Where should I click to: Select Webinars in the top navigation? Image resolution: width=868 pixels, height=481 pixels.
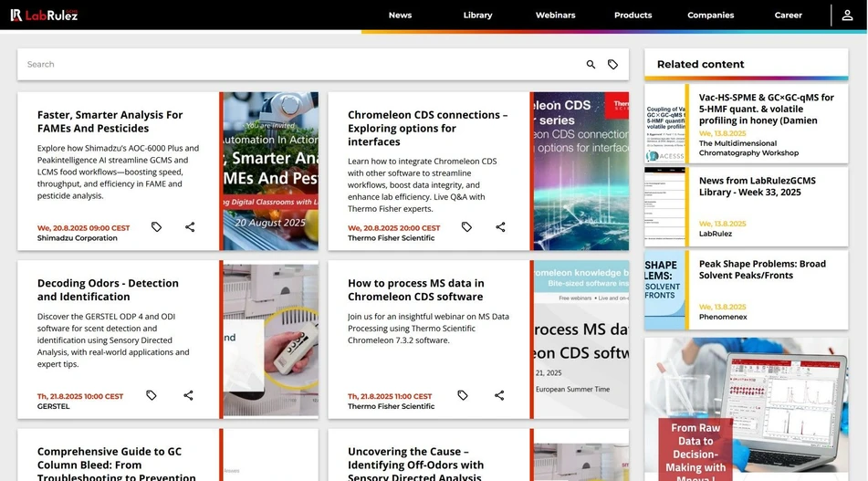(x=555, y=16)
